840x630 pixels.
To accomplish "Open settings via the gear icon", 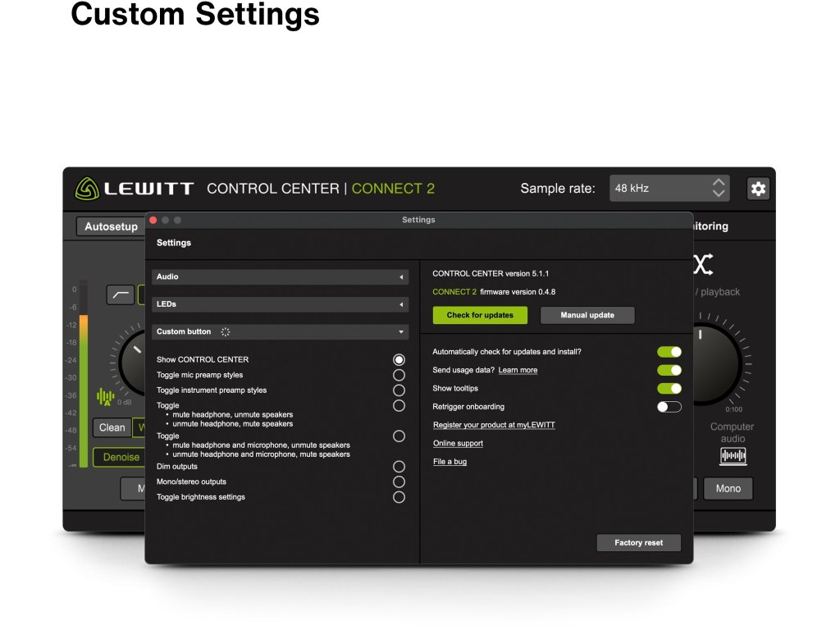I will pos(758,189).
